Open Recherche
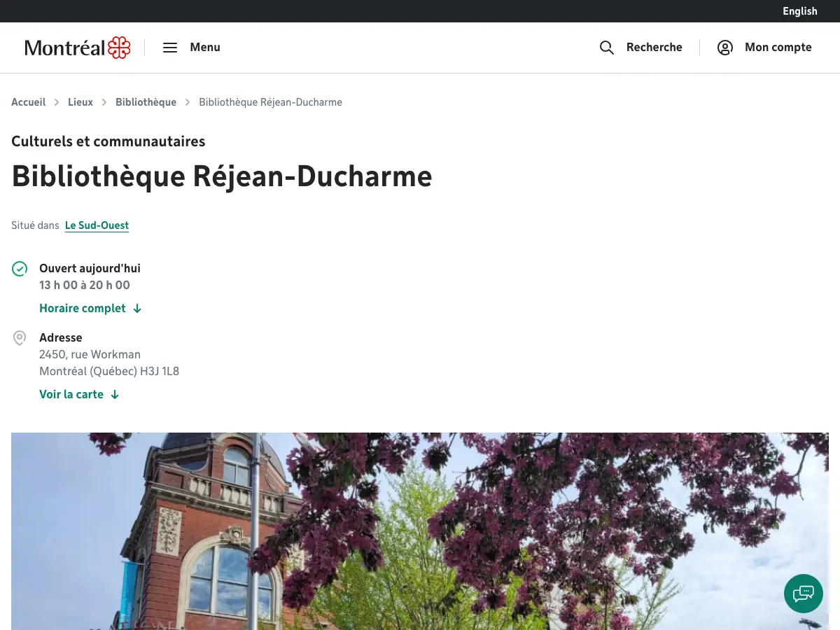This screenshot has height=630, width=840. [x=654, y=48]
